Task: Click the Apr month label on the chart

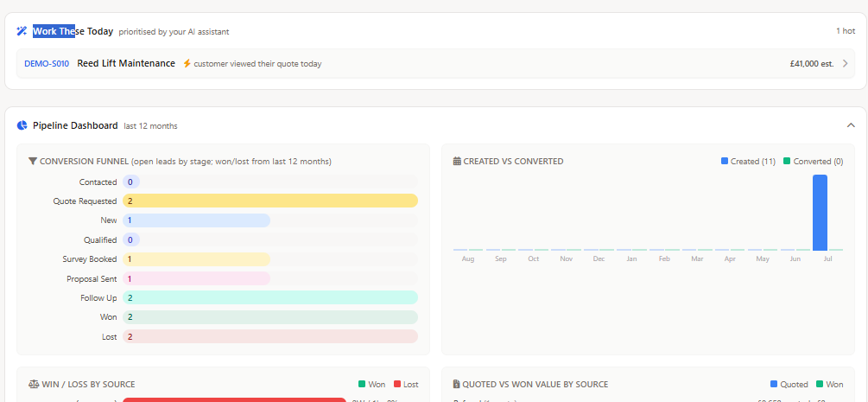Action: coord(730,259)
